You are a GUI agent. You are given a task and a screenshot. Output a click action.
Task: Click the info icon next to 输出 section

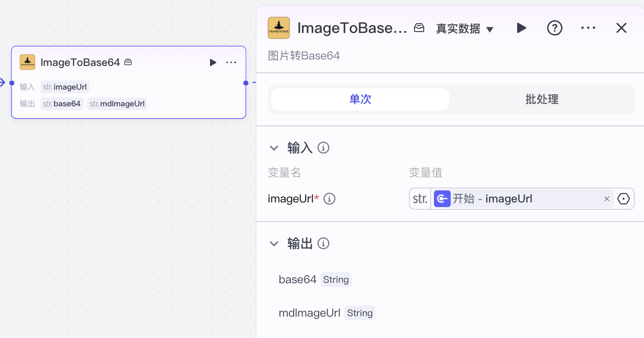tap(323, 243)
